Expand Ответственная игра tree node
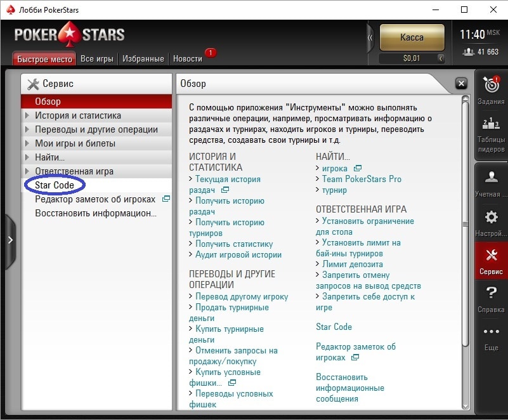This screenshot has height=420, width=508. 27,171
